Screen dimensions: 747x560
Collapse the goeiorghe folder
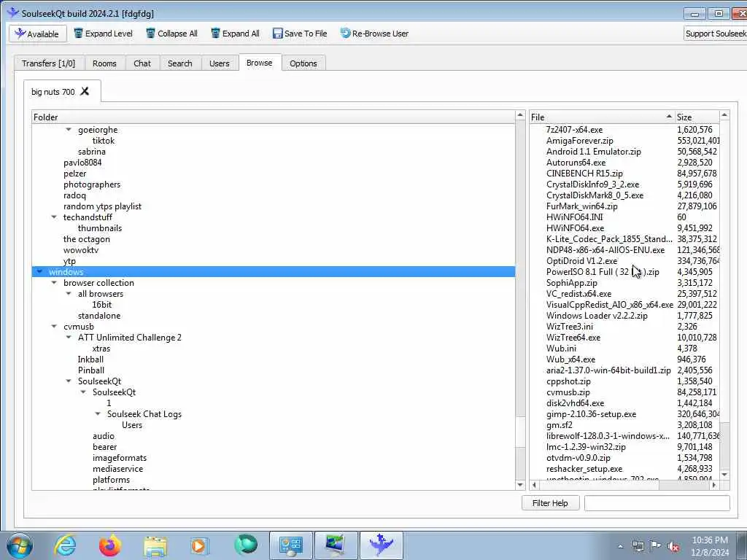[x=69, y=130]
